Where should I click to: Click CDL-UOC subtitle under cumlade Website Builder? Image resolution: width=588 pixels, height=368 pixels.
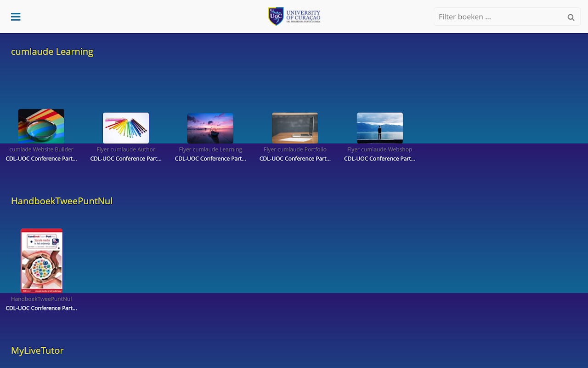(x=41, y=159)
